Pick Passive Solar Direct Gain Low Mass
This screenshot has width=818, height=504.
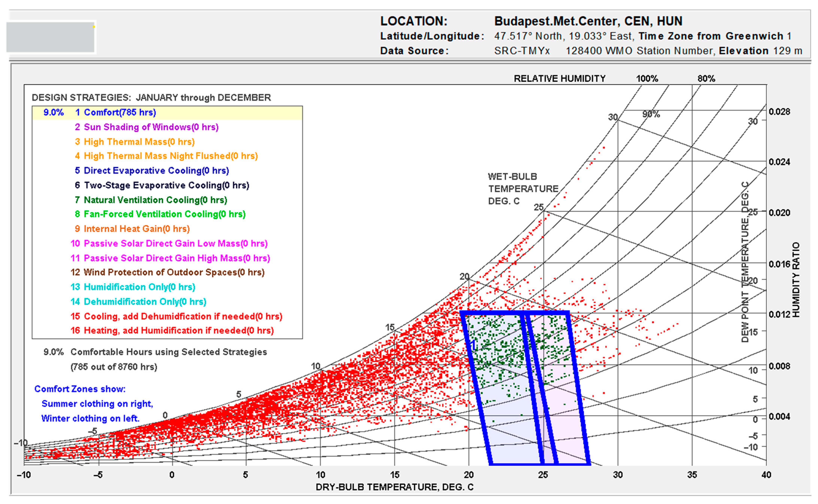tap(175, 243)
